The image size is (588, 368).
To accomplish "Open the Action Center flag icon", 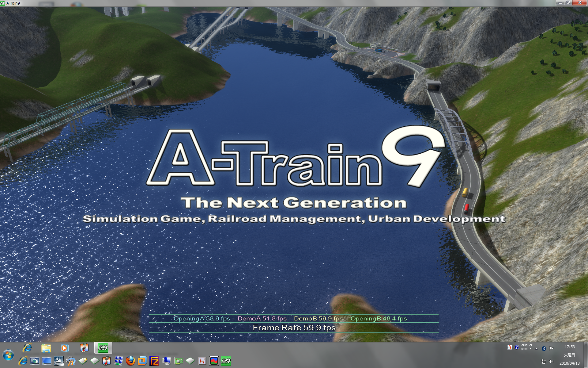I will pos(551,348).
